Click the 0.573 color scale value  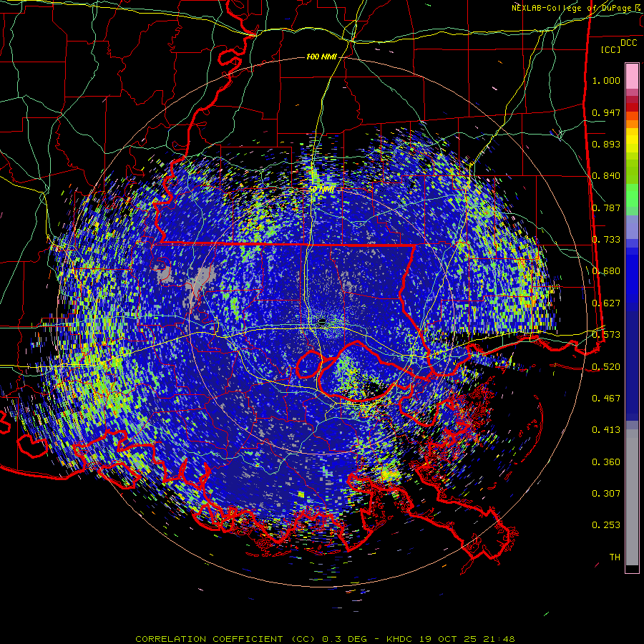tap(606, 335)
